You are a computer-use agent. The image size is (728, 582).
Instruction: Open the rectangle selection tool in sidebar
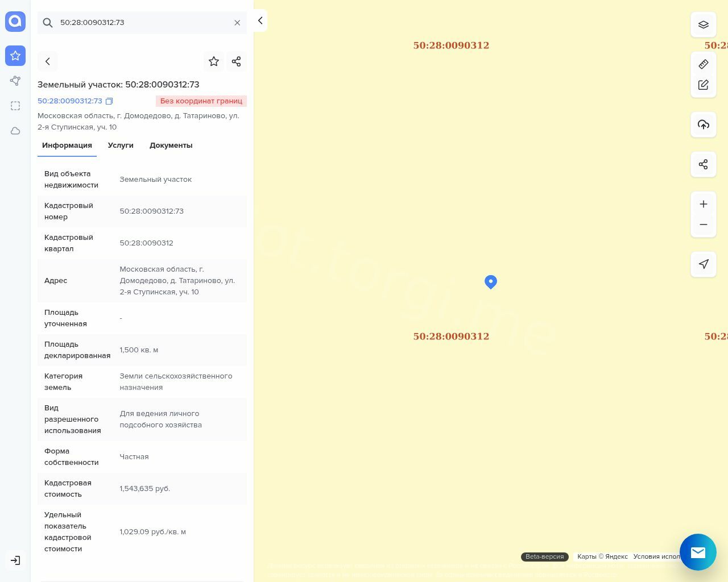[x=15, y=106]
